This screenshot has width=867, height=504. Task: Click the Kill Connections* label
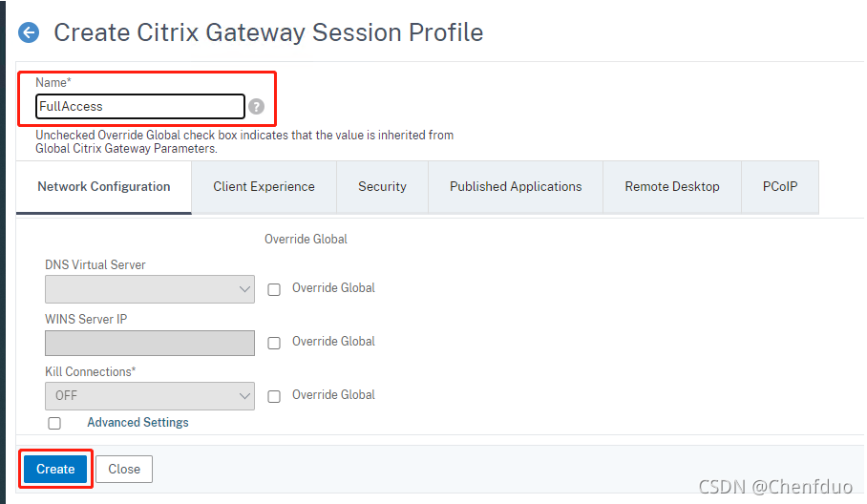point(90,372)
